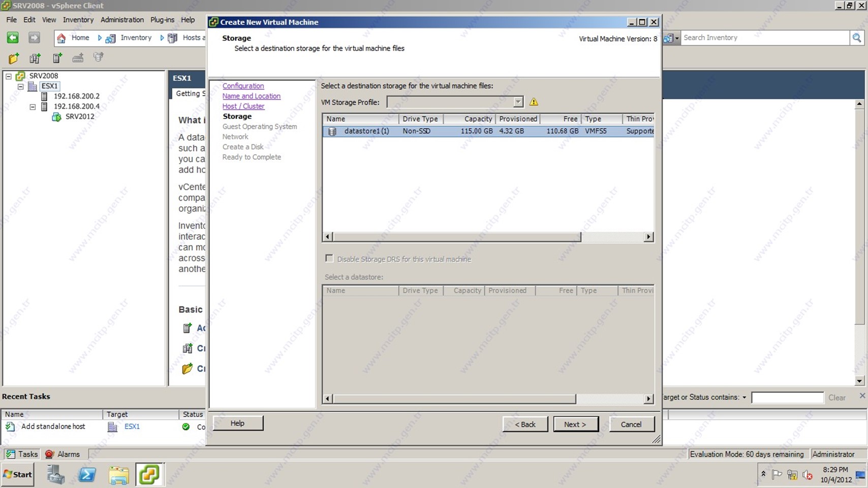Click the SRV2008 vCenter server icon
This screenshot has width=868, height=488.
point(20,76)
